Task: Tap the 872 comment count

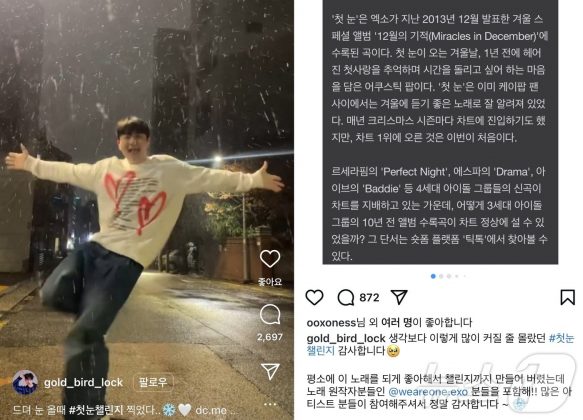Action: coord(369,297)
